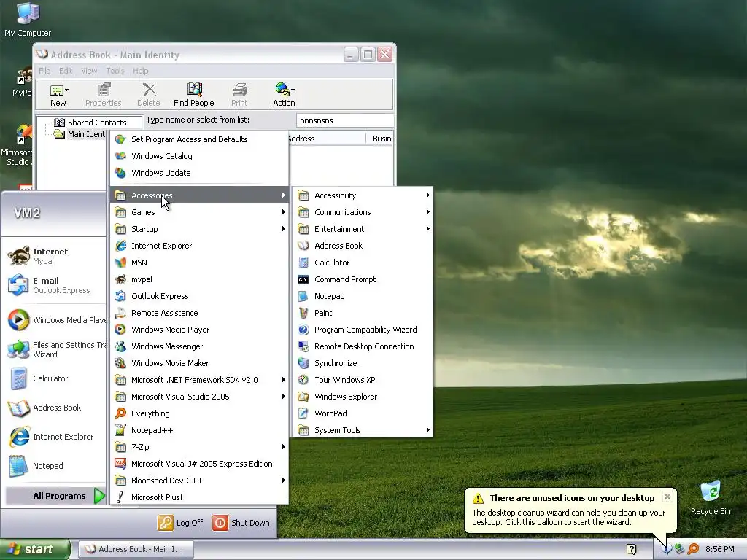Expand the Bloodshed Dev-C++ folder
This screenshot has height=560, width=747.
(199, 481)
